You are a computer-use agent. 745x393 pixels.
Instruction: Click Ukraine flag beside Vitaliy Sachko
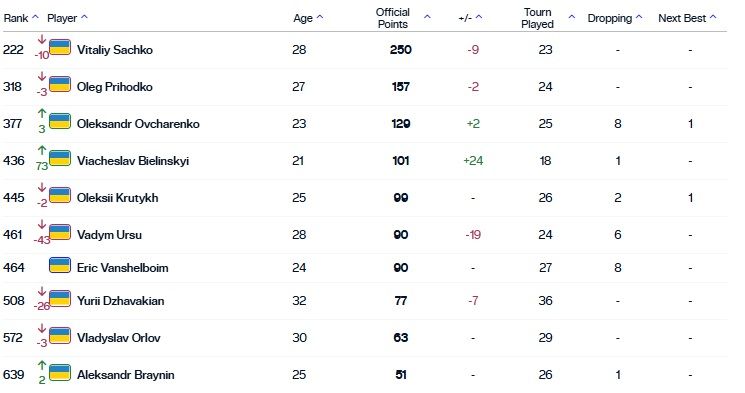tap(60, 48)
